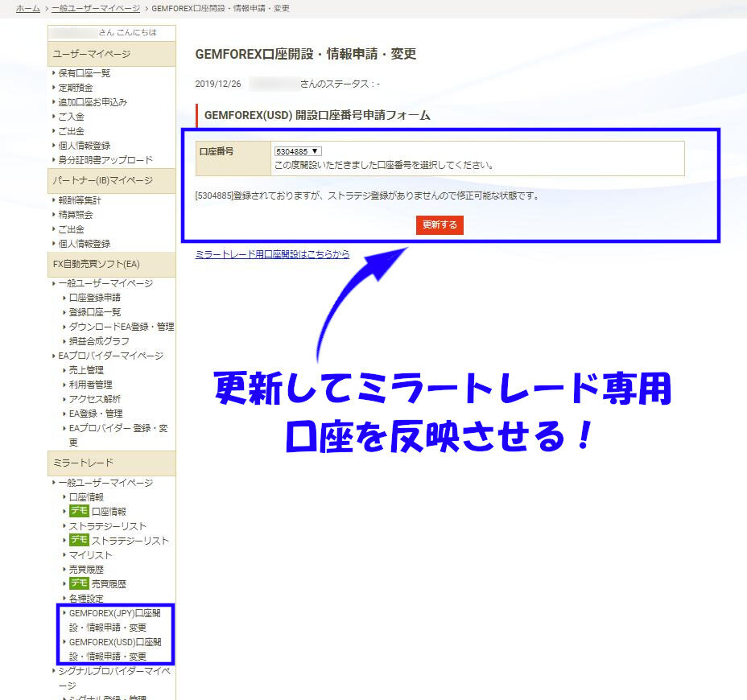This screenshot has height=700, width=747.
Task: Click the GEMFOREX(USD) 開設口座番号申請フォーム heading
Action: click(x=317, y=115)
